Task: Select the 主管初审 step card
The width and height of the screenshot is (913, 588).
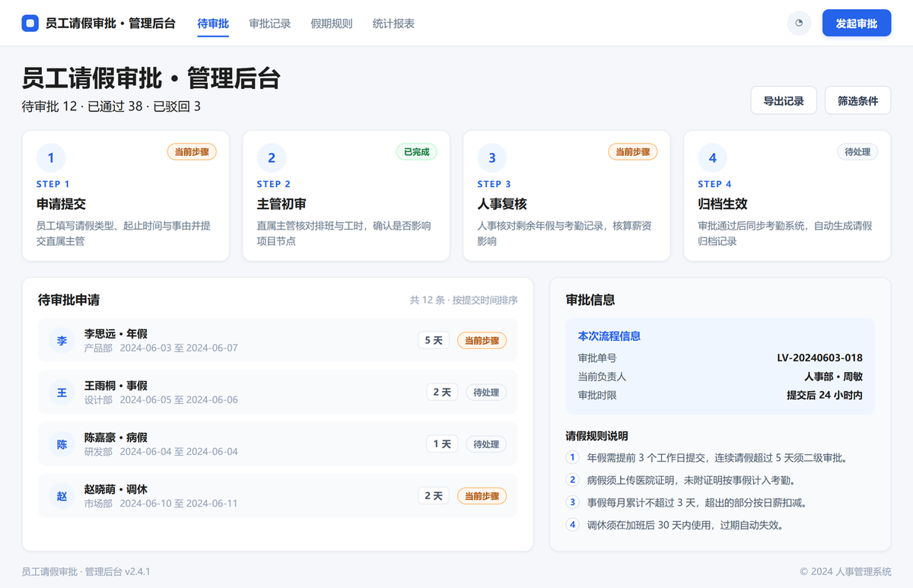Action: tap(346, 196)
